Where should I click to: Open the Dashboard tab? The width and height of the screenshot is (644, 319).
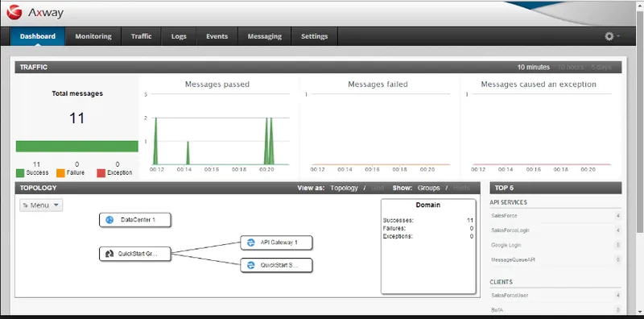coord(38,36)
